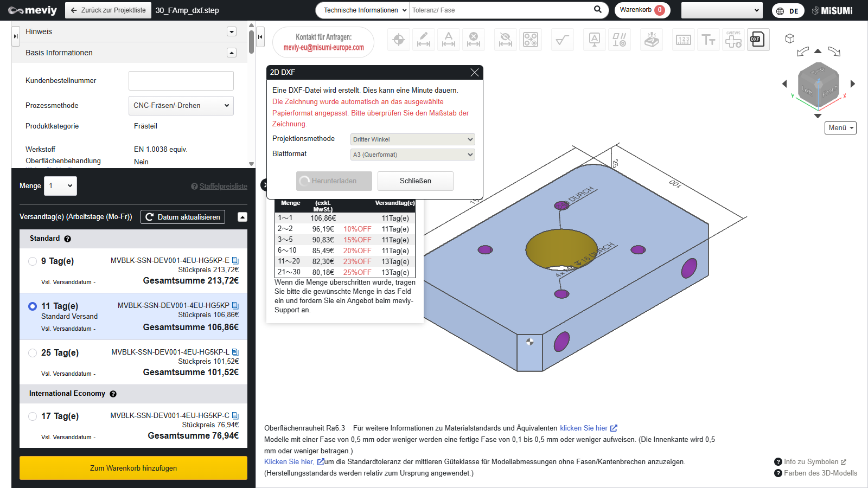Viewport: 868px width, 488px height.
Task: Open the Menge quantity dropdown
Action: pyautogui.click(x=60, y=186)
